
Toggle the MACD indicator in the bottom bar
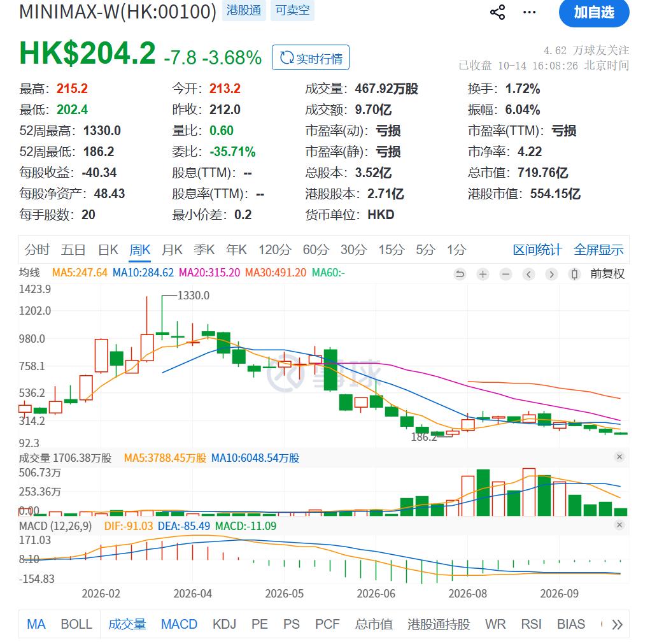179,624
